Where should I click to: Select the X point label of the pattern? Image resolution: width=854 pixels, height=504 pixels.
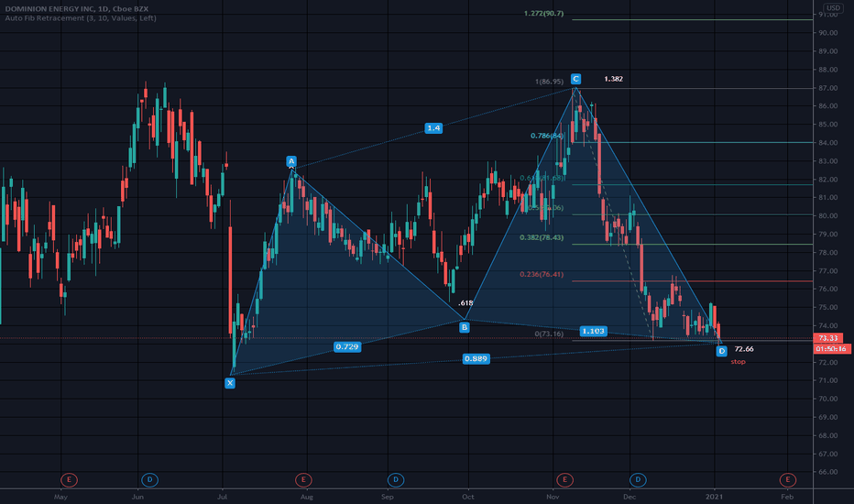[230, 383]
